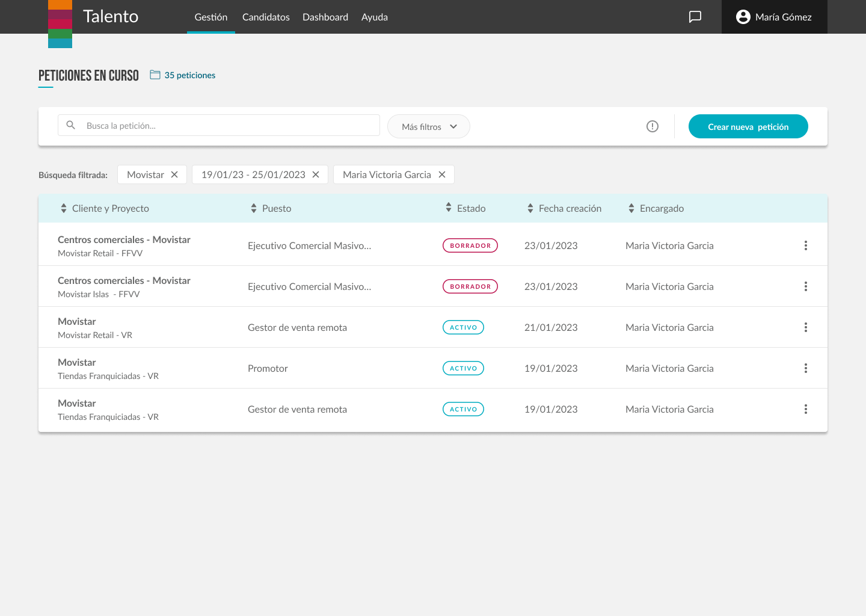Click the Talento colored logo
866x616 pixels.
click(x=60, y=24)
